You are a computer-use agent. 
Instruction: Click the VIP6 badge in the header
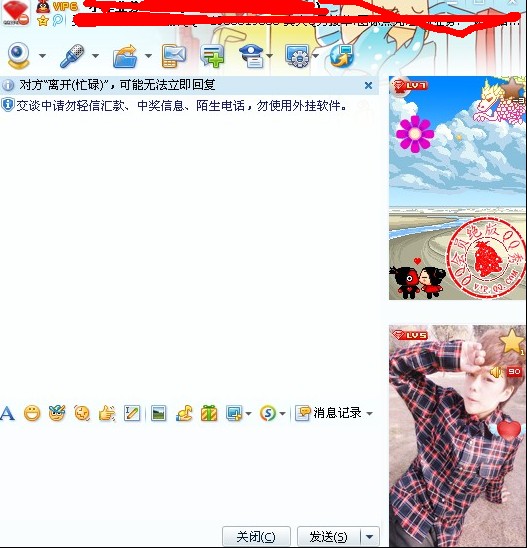tap(65, 6)
